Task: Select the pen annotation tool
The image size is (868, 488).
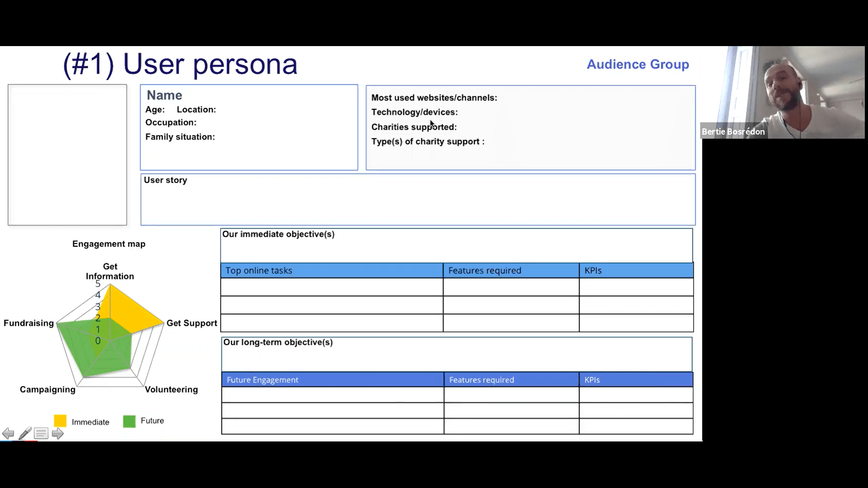Action: (25, 433)
